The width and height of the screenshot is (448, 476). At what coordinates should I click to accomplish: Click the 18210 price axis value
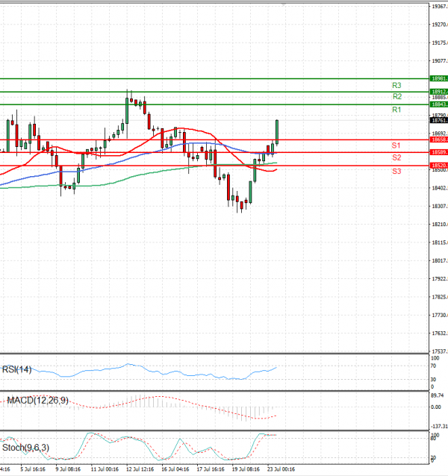(x=440, y=225)
